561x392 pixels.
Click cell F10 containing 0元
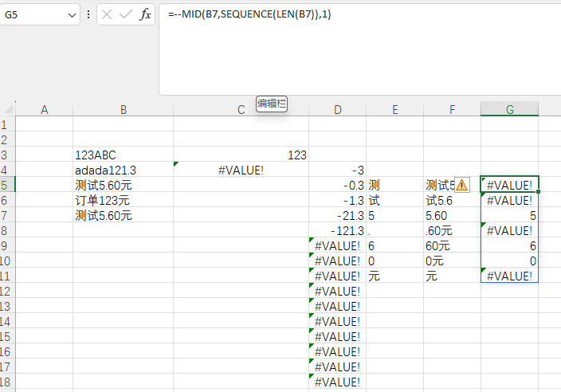coord(452,261)
